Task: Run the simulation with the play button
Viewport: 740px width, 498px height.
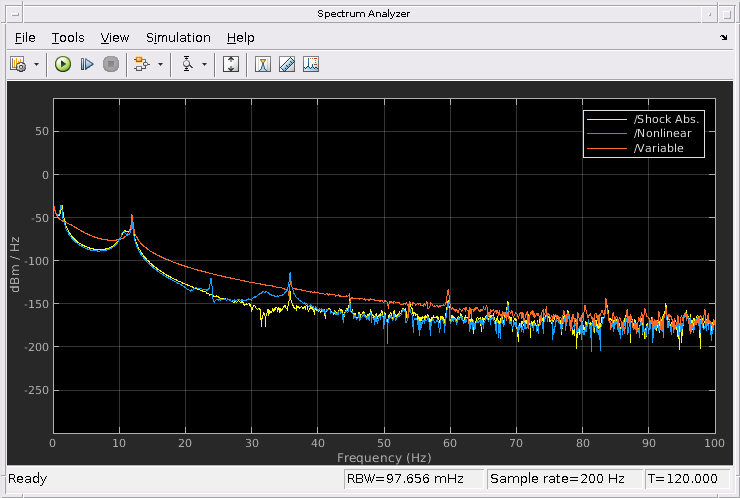Action: pyautogui.click(x=62, y=64)
